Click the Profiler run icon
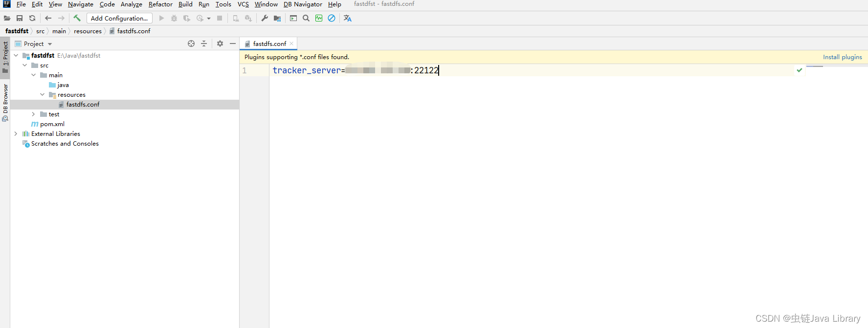The image size is (868, 328). (200, 18)
